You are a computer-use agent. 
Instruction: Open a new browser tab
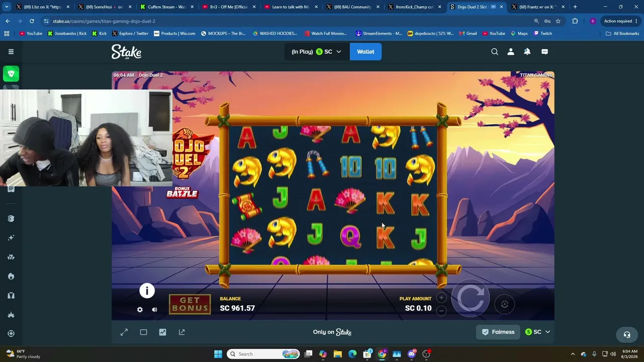(575, 7)
